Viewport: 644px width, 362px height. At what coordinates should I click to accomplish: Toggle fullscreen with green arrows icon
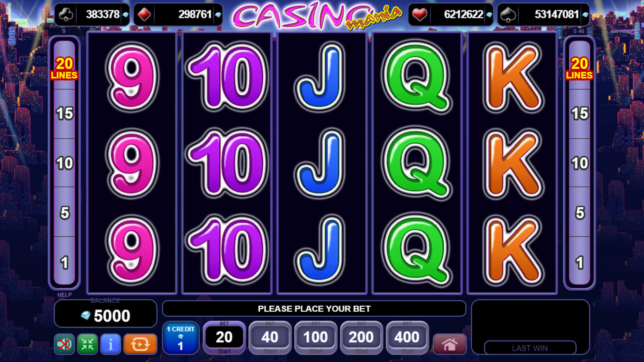(87, 344)
